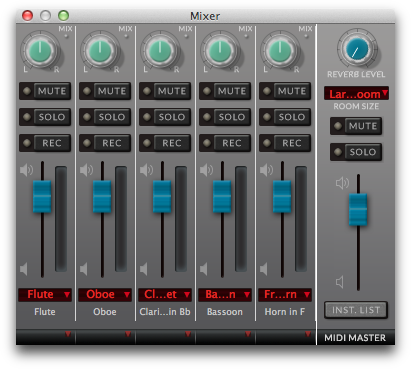Click the Clarinet volume fader handle
Viewport: 411px width, 369px height.
pos(162,196)
